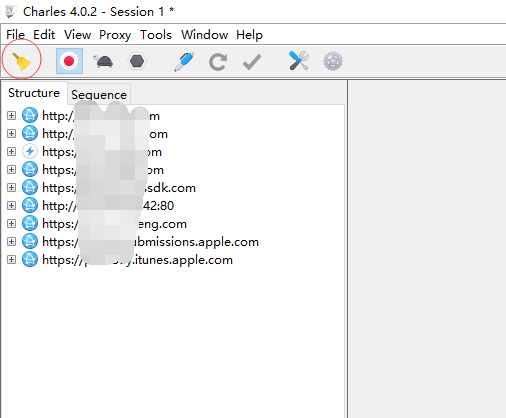This screenshot has height=418, width=506.
Task: Clear the session with the broom icon
Action: (22, 62)
